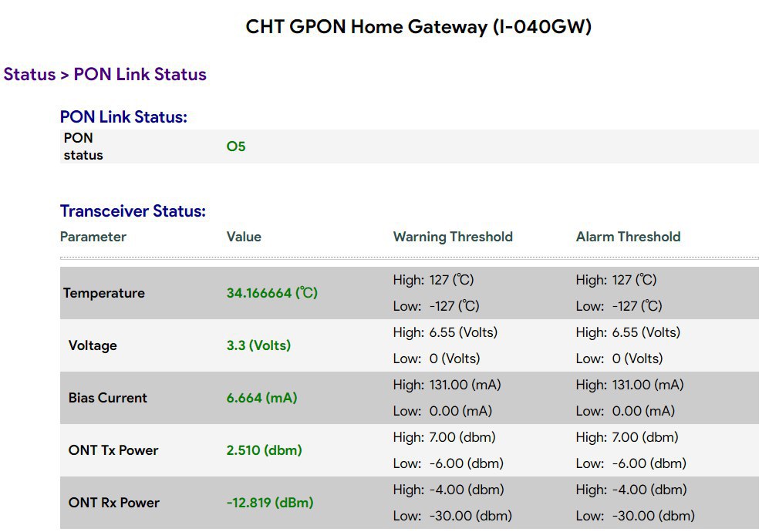Viewport: 769px width, 532px height.
Task: Click the Parameter column header
Action: tap(93, 237)
